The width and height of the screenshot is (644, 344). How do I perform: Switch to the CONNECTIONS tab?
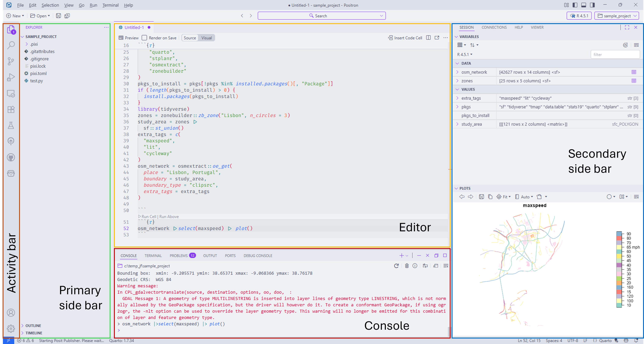[x=494, y=27]
